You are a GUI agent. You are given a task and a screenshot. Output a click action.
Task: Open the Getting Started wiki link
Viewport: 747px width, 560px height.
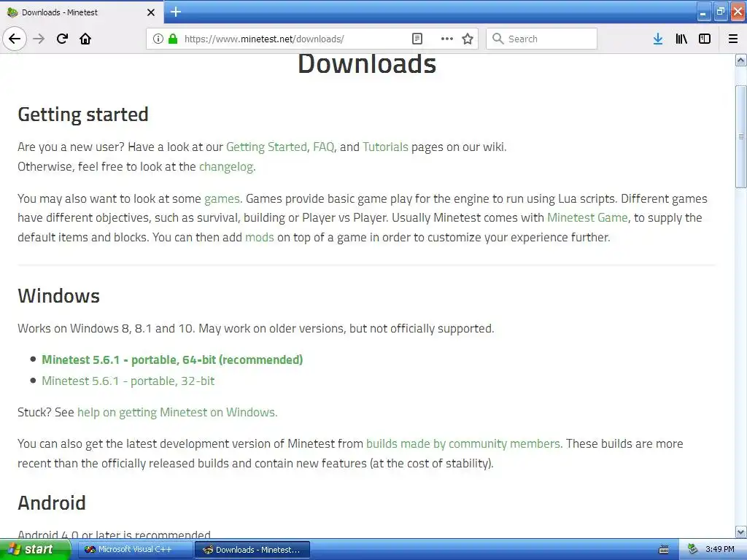coord(266,147)
